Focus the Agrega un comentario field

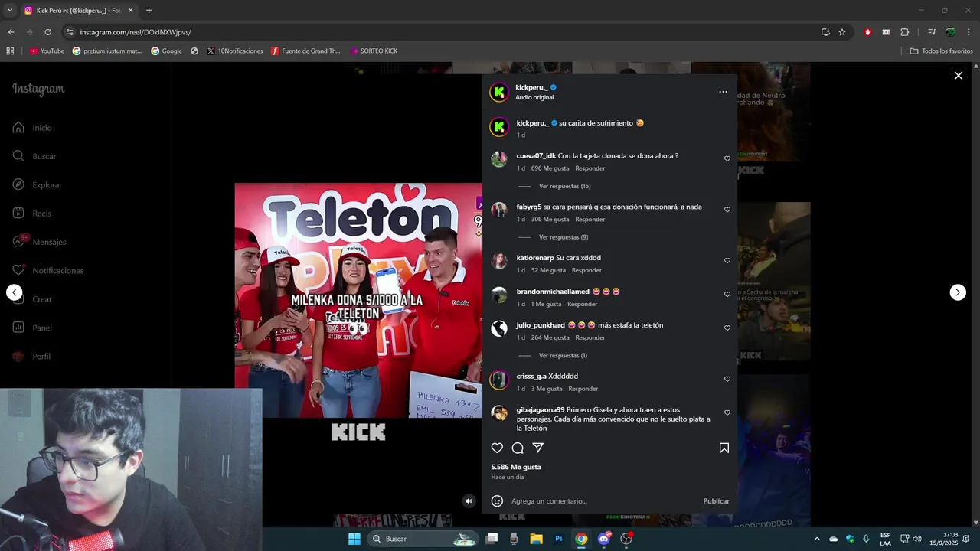tap(603, 501)
